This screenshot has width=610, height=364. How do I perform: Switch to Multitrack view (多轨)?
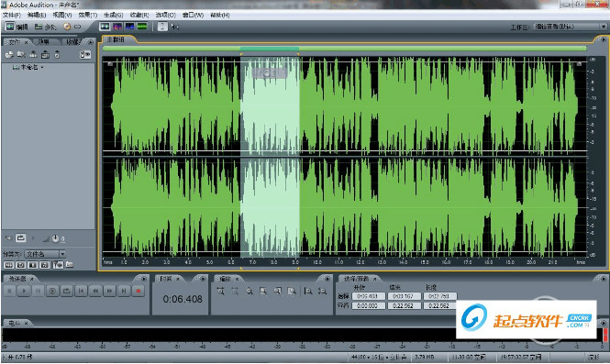click(45, 27)
